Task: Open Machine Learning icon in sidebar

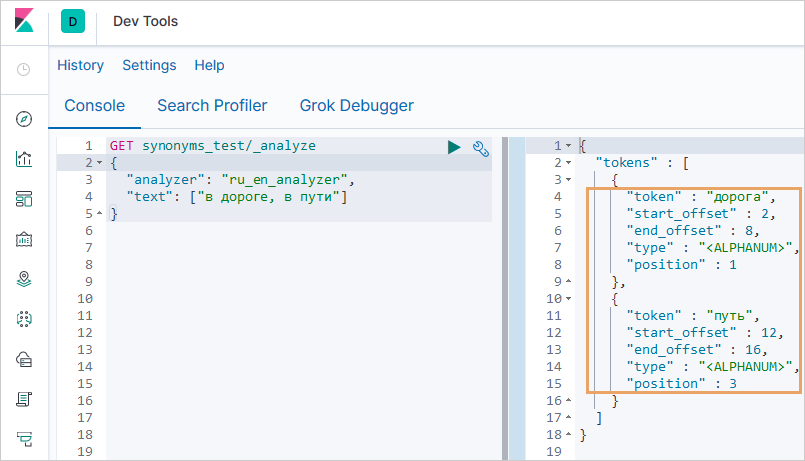Action: pos(24,319)
